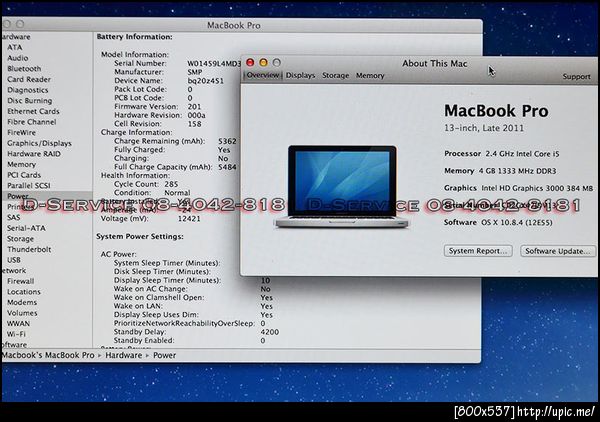Viewport: 600px width, 422px height.
Task: Open Wi-Fi in the sidebar
Action: point(16,334)
